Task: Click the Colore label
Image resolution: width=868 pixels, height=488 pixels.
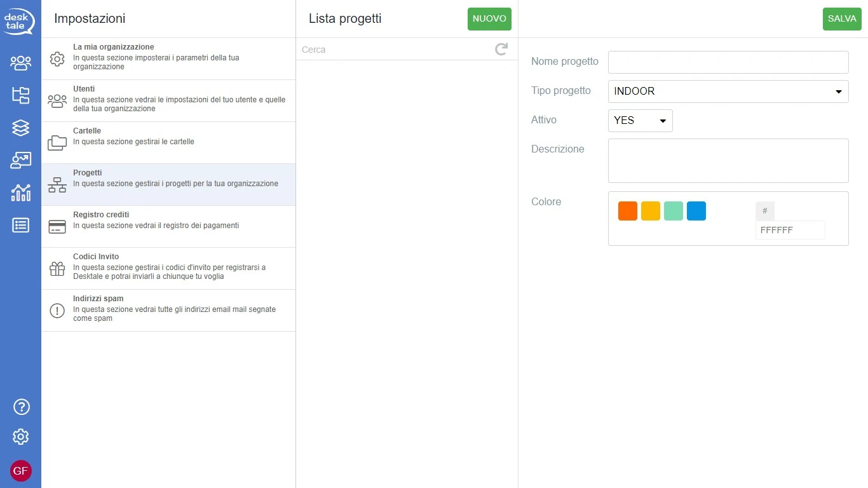Action: [546, 202]
